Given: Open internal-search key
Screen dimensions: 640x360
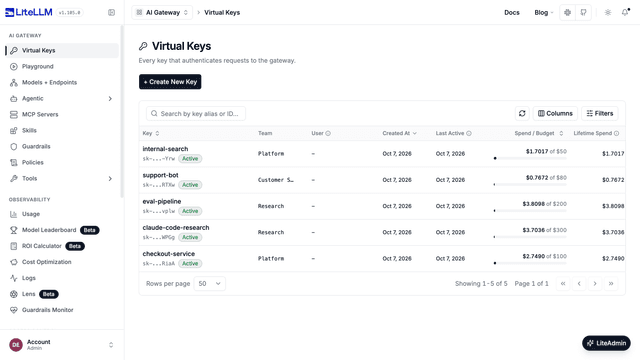Looking at the screenshot, I should pos(165,149).
